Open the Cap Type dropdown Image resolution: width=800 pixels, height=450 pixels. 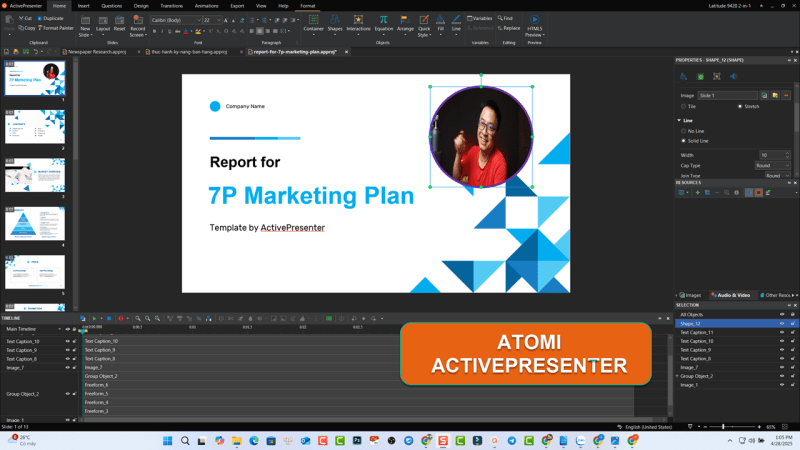point(775,165)
